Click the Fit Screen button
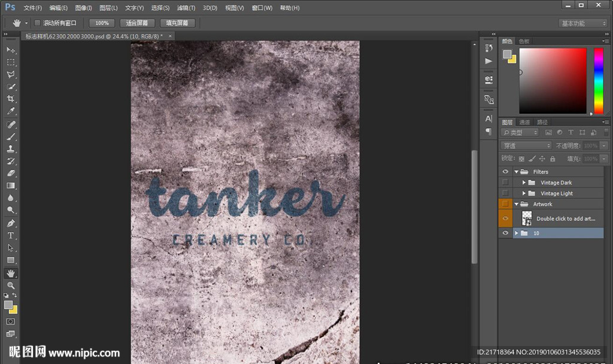The width and height of the screenshot is (613, 364). pyautogui.click(x=137, y=23)
